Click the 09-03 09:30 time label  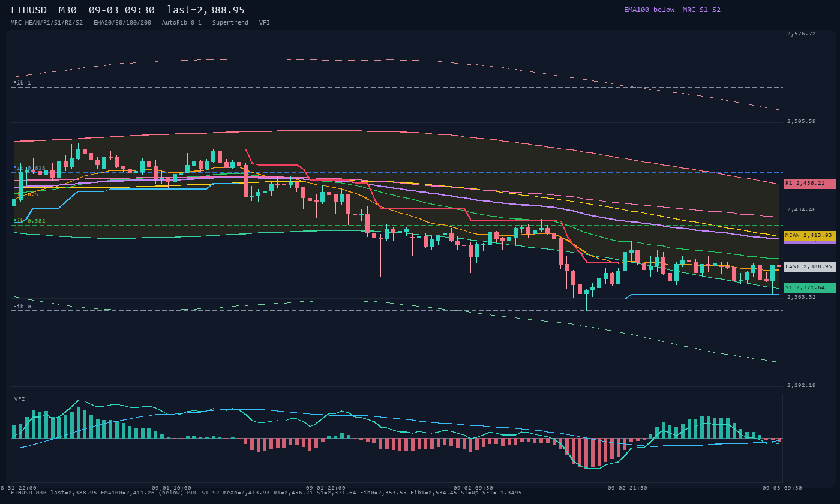(782, 488)
